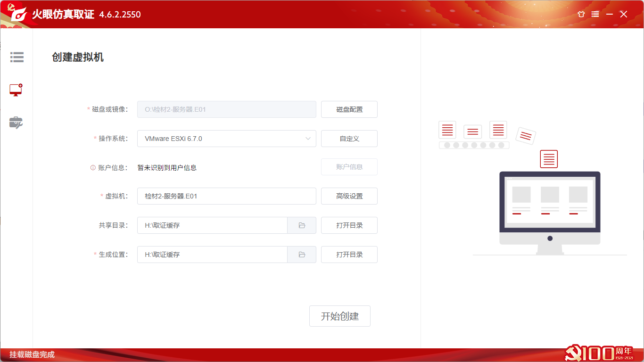644x362 pixels.
Task: Close the application window
Action: click(x=624, y=14)
